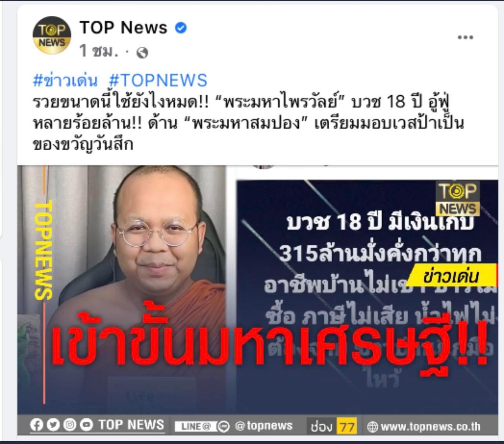Click the yellow ข่าวเด่น label tag

(451, 277)
